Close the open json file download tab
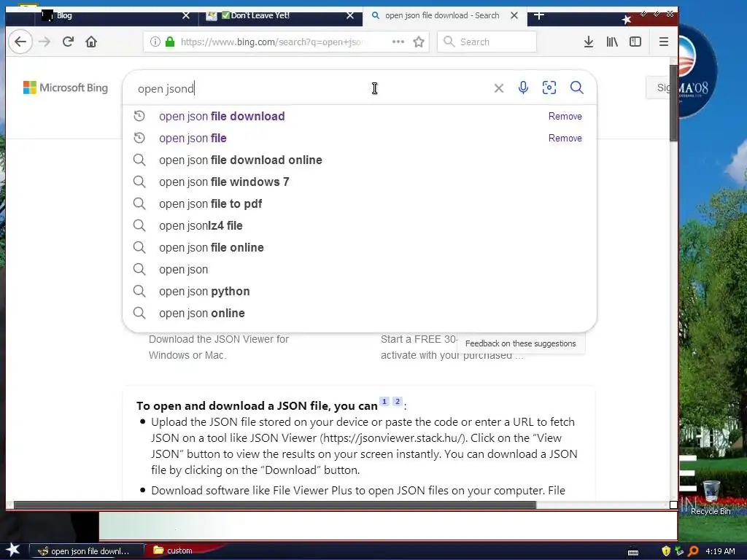Viewport: 747px width, 560px height. pyautogui.click(x=514, y=16)
